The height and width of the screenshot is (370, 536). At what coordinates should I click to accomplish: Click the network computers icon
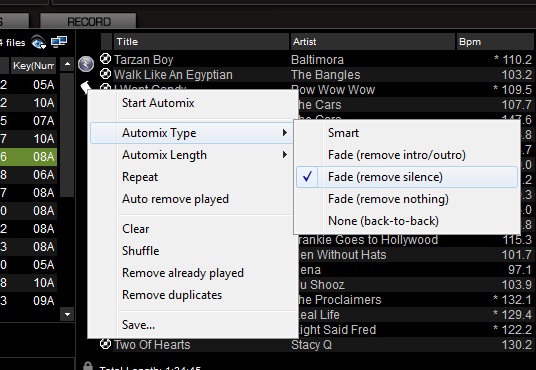point(59,42)
